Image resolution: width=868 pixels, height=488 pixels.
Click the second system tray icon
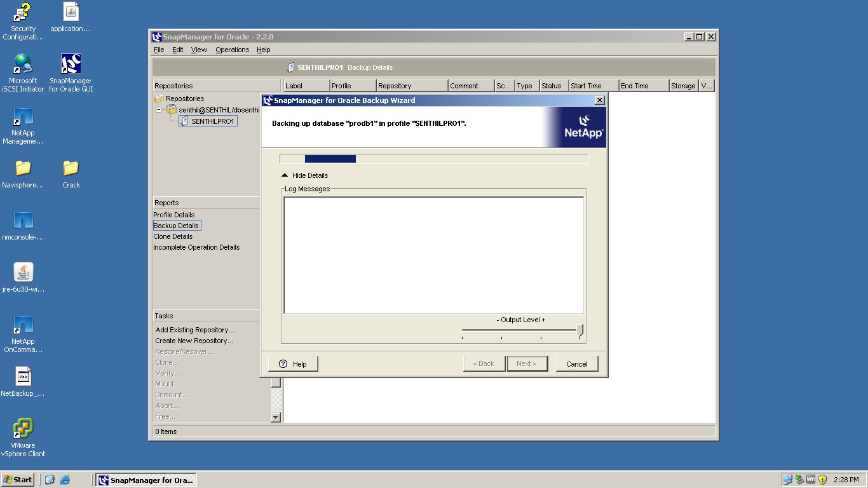tap(799, 480)
